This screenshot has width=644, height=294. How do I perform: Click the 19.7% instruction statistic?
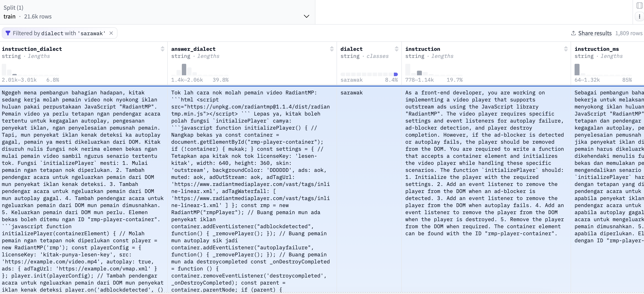[454, 80]
